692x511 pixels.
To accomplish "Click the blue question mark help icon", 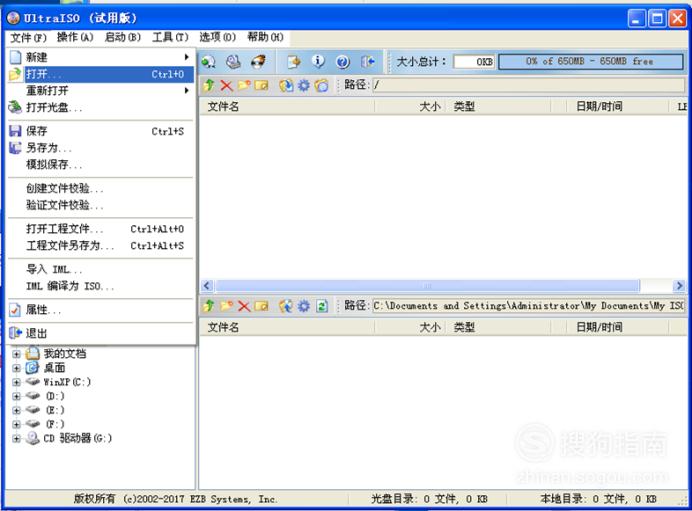I will [x=342, y=61].
